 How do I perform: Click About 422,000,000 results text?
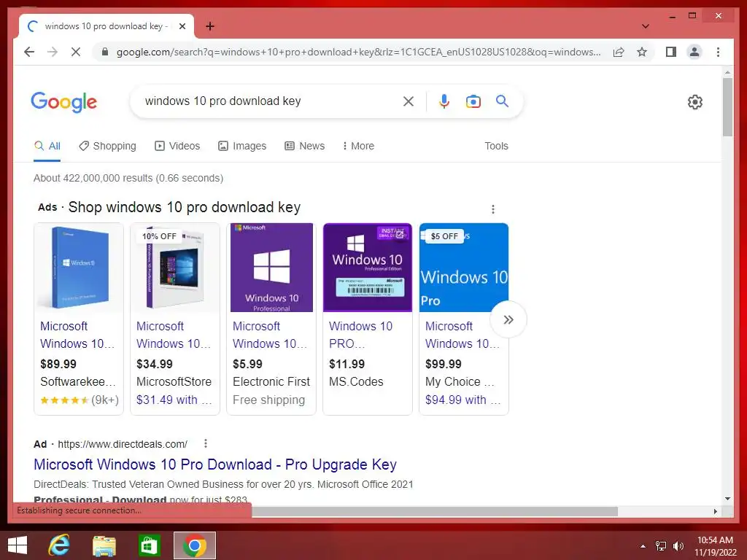pyautogui.click(x=128, y=178)
